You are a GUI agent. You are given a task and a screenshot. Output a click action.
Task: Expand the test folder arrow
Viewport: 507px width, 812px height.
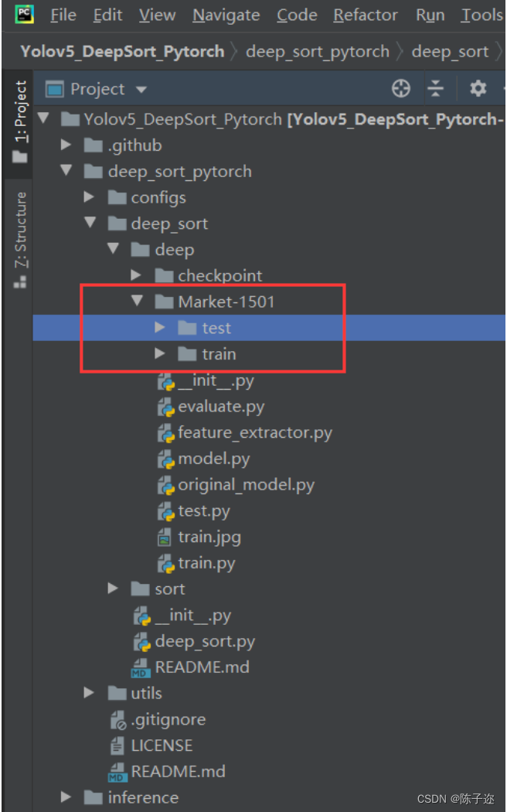click(x=160, y=327)
